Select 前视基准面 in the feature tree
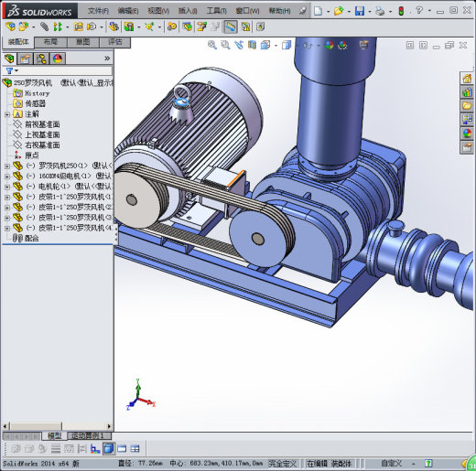This screenshot has height=471, width=476. [42, 124]
